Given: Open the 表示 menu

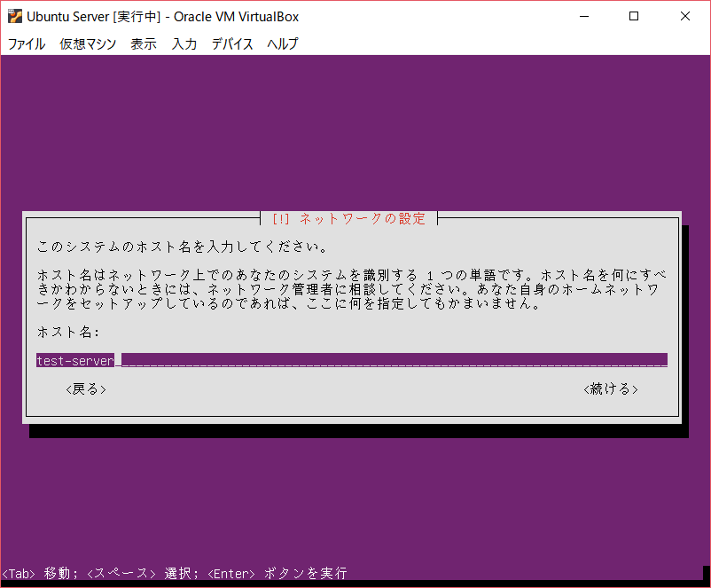Looking at the screenshot, I should coord(143,43).
